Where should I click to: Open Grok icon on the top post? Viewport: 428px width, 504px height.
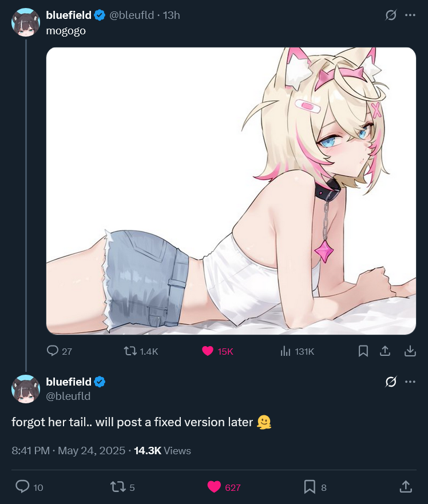(x=391, y=15)
